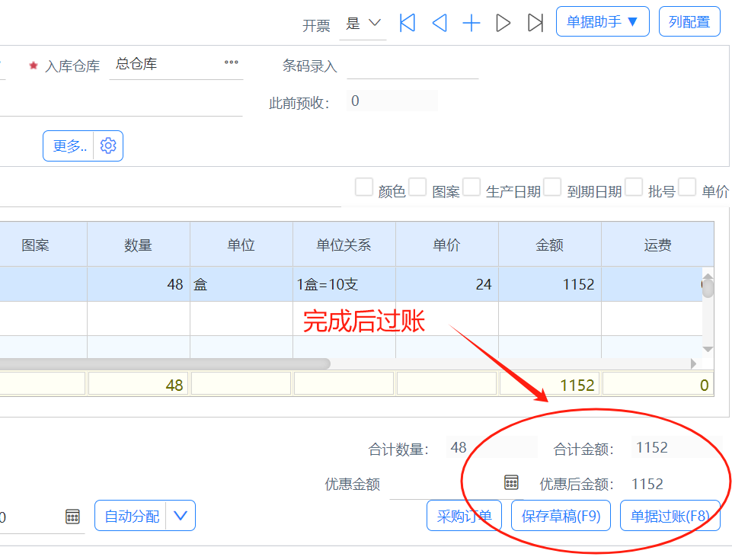Focus the 条码录入 input field
This screenshot has height=560, width=732.
click(412, 66)
